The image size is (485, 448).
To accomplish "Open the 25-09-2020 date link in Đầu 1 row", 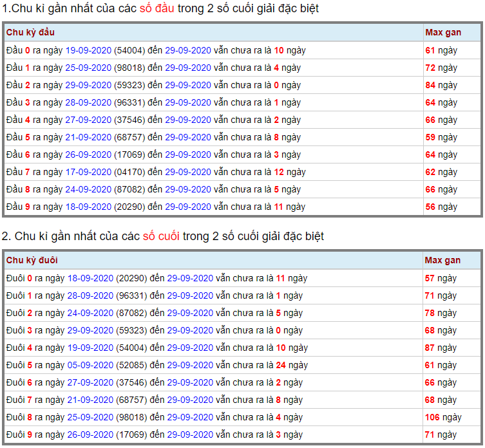I will click(x=88, y=68).
